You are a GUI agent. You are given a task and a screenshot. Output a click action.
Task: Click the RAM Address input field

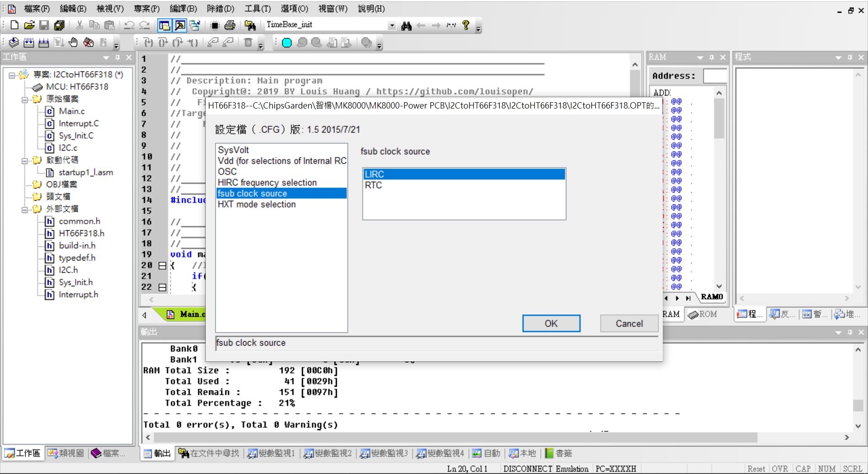[x=715, y=76]
